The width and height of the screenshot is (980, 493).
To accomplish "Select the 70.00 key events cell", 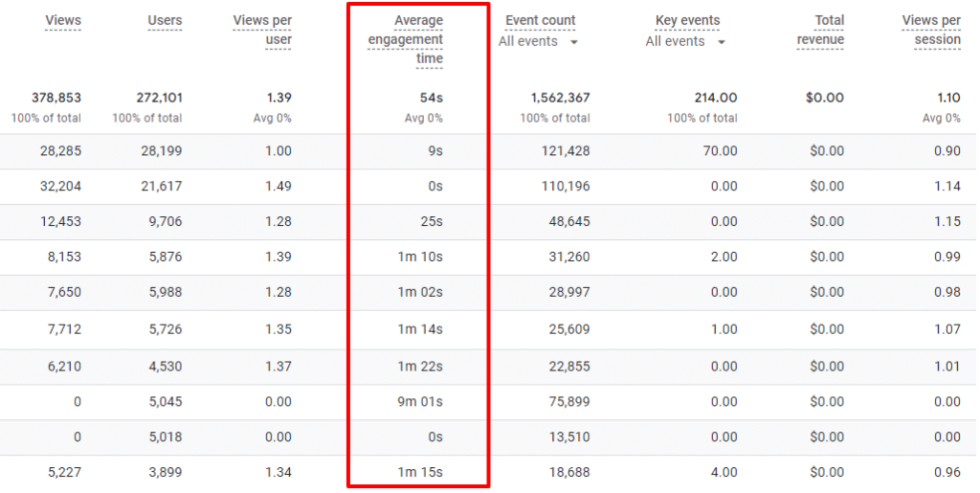I will [x=718, y=151].
